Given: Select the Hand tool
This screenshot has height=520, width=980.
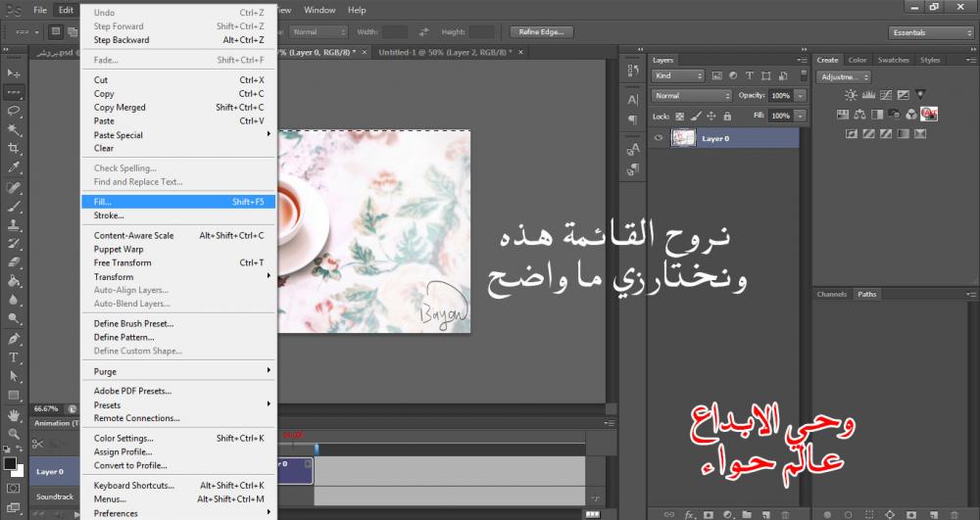Looking at the screenshot, I should pos(14,414).
